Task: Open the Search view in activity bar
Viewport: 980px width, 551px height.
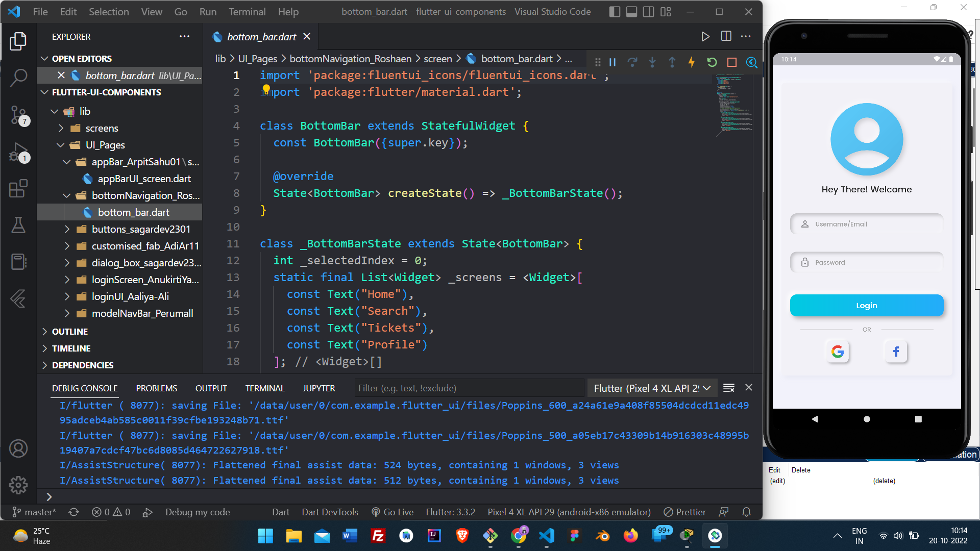Action: pyautogui.click(x=18, y=78)
